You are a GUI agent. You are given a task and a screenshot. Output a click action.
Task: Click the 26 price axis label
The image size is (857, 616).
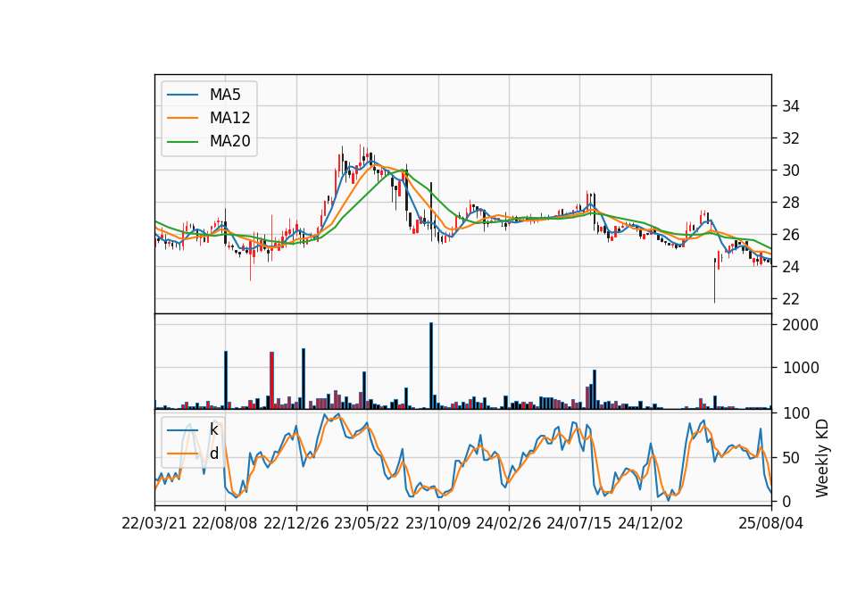790,235
